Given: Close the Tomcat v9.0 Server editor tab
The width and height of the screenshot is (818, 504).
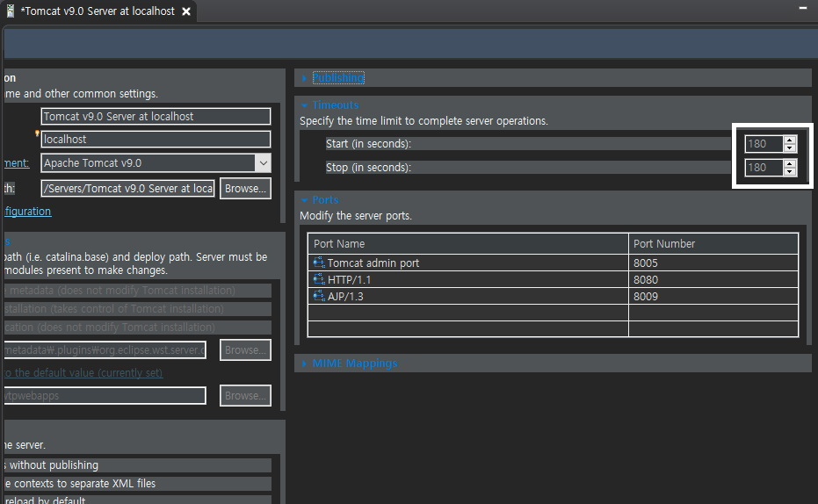Looking at the screenshot, I should [186, 11].
